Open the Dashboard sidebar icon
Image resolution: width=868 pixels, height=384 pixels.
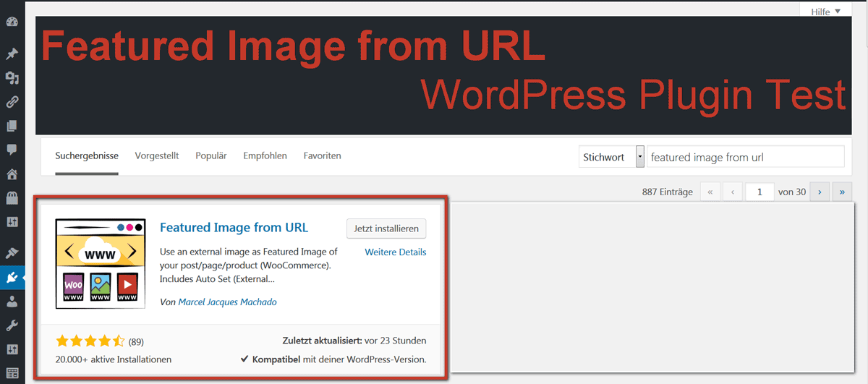(x=12, y=21)
